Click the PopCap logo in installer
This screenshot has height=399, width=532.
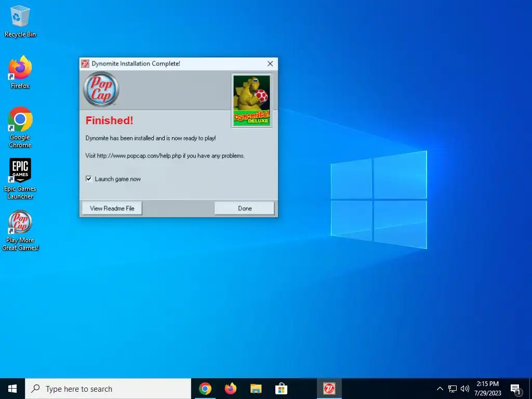101,89
